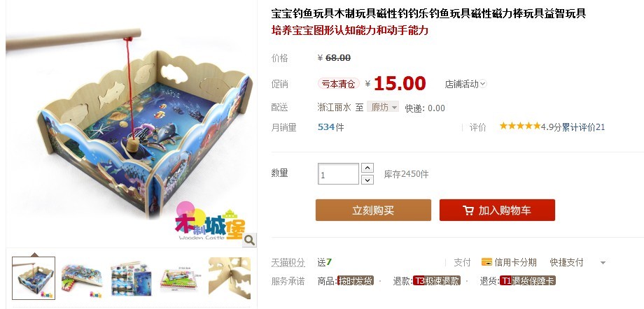Expand the 店铺活动 dropdown
The image size is (644, 309).
click(465, 84)
